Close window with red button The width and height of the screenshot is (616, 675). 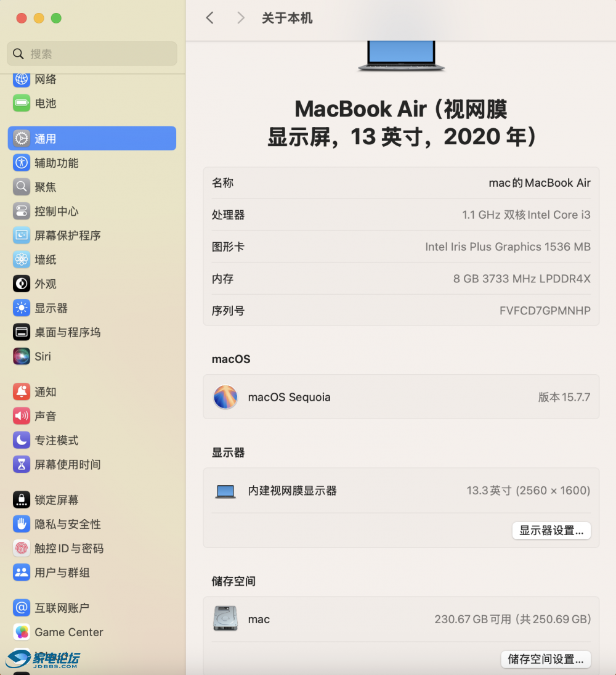tap(22, 18)
